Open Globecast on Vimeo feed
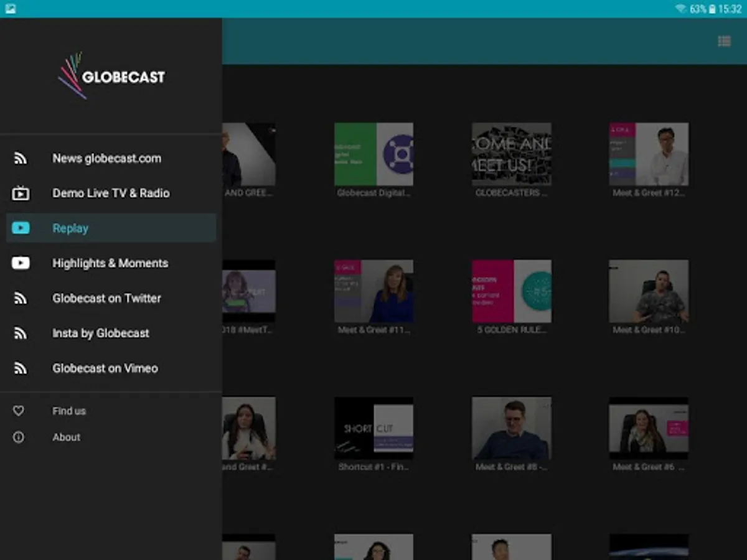The width and height of the screenshot is (747, 560). pos(111,368)
